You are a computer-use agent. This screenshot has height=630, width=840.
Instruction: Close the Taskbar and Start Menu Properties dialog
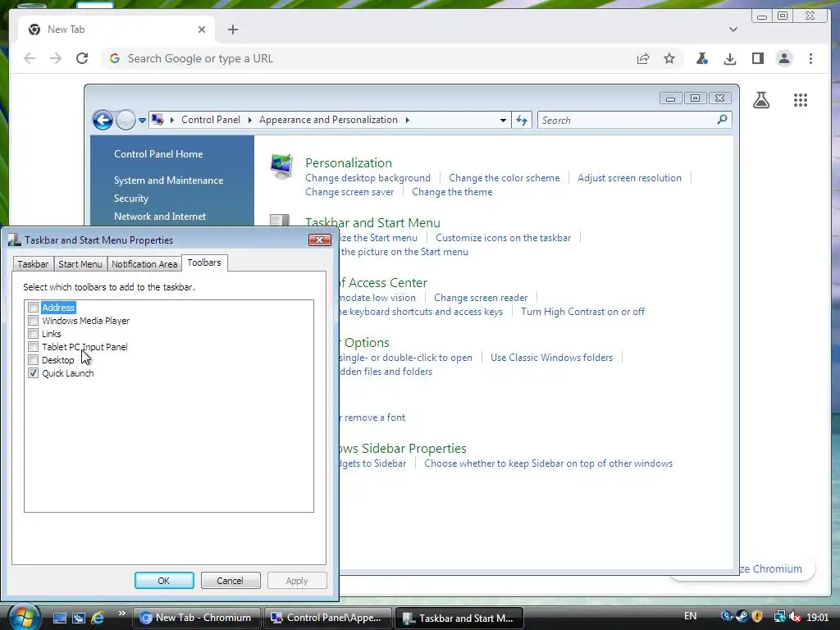(319, 240)
